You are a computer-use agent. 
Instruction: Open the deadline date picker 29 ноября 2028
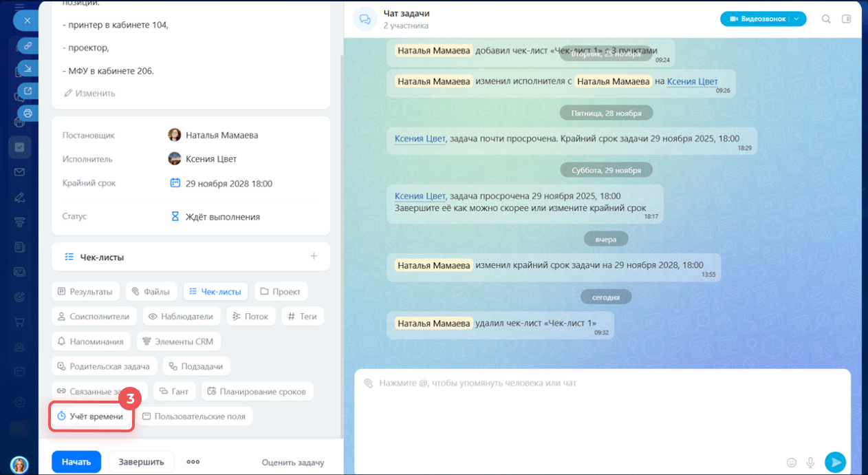coord(221,184)
